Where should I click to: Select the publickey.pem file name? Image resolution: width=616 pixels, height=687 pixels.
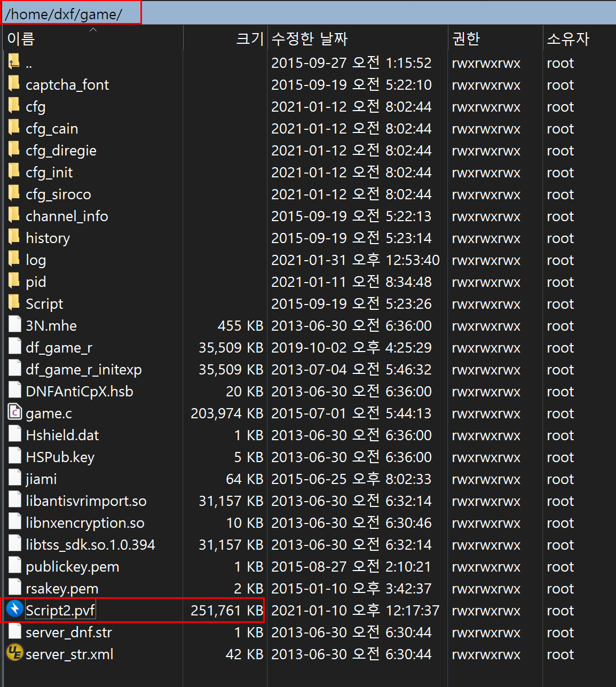(73, 567)
